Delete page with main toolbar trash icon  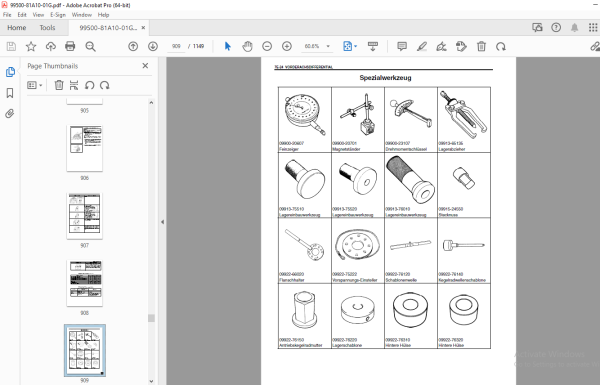[481, 46]
